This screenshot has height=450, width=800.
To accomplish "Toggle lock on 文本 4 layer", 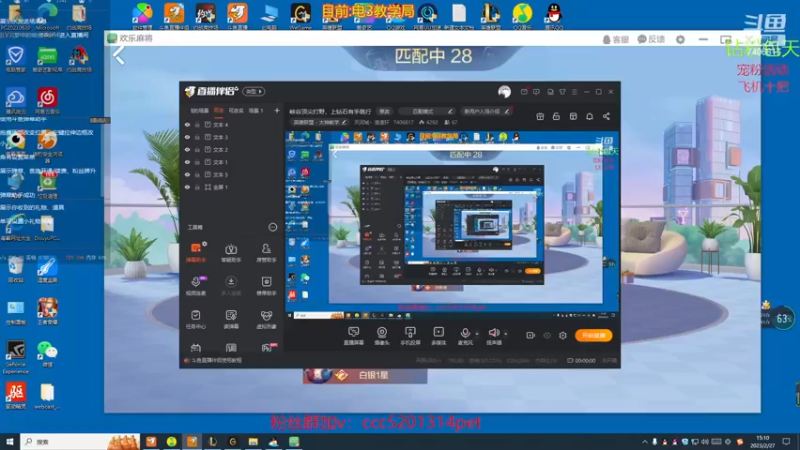I will pos(197,124).
